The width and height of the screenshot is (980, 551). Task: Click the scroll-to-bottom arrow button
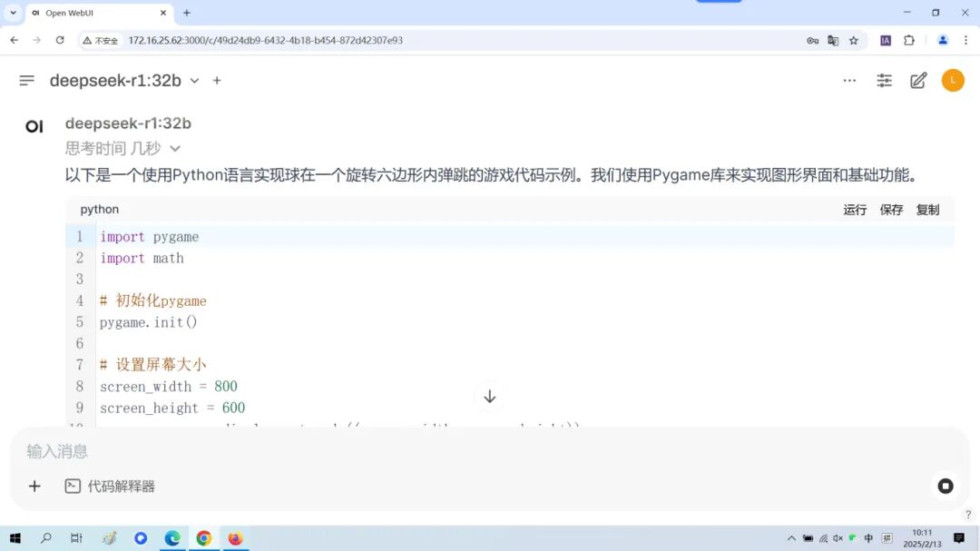pyautogui.click(x=490, y=397)
